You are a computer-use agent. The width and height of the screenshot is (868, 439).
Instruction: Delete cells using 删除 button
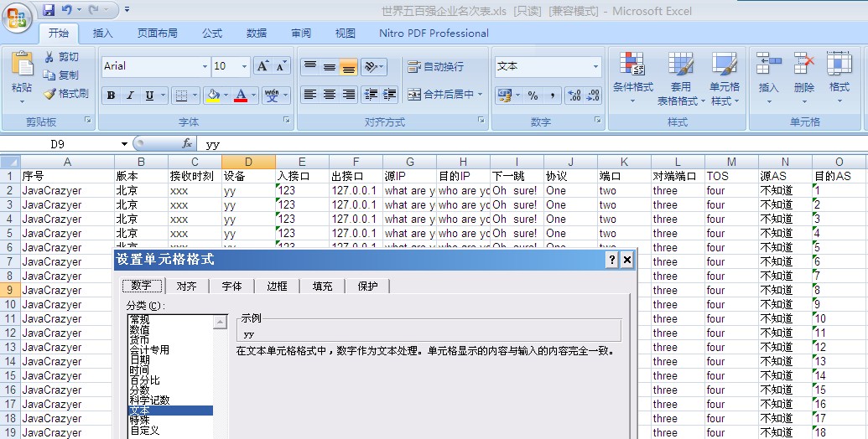(803, 78)
